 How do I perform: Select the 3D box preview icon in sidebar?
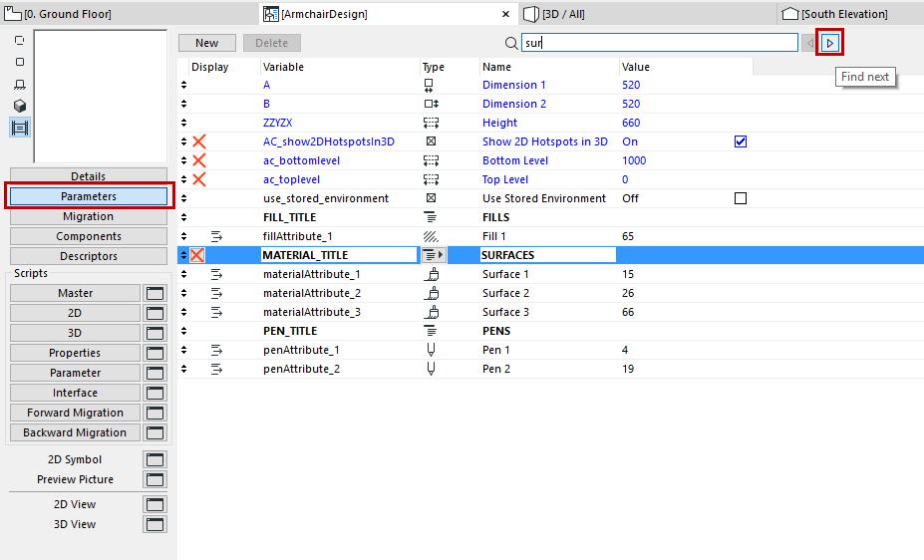click(x=20, y=106)
